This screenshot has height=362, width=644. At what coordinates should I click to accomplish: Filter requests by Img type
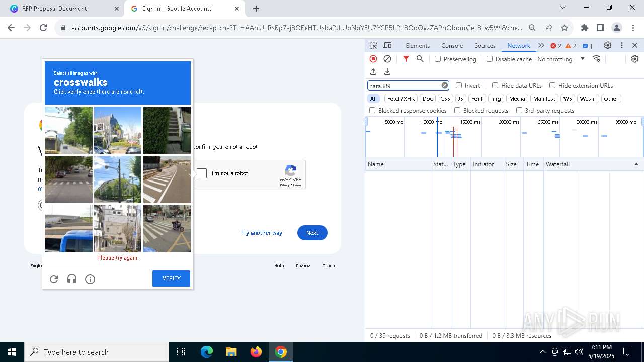496,99
